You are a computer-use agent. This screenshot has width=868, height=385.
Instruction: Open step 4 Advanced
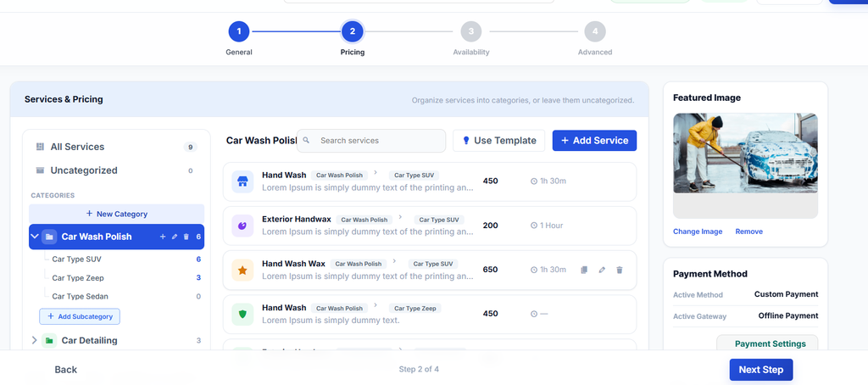[x=595, y=31]
